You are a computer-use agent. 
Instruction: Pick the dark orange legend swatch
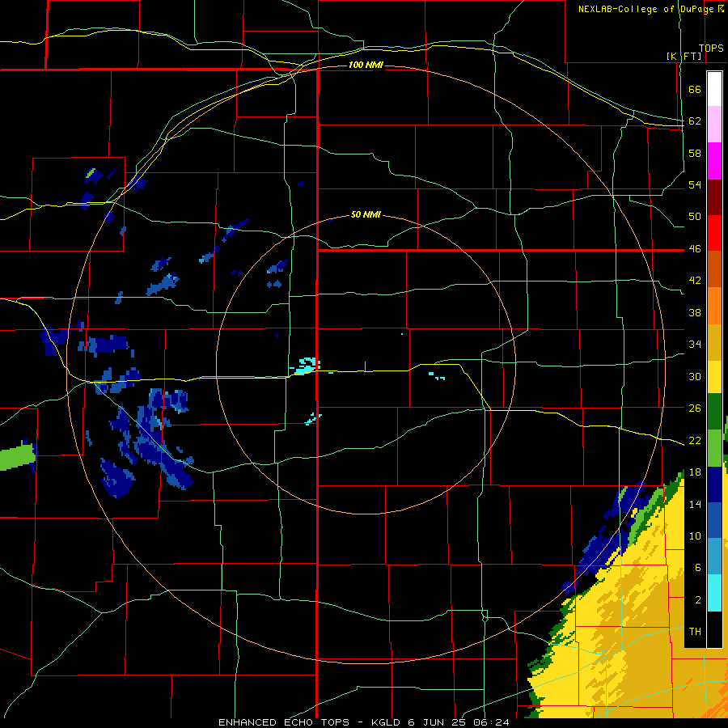714,269
